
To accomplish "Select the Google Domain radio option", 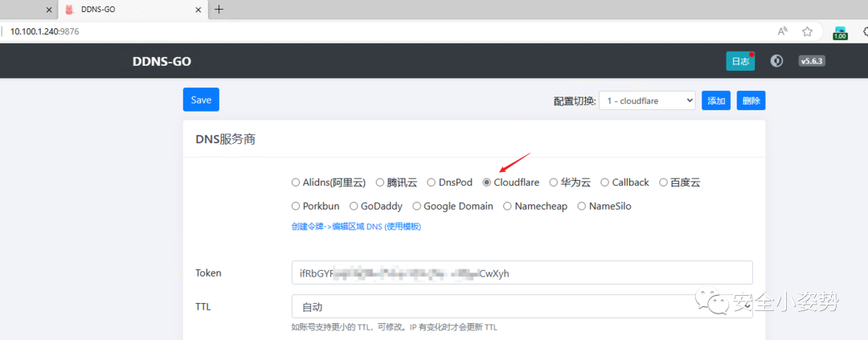I will click(x=417, y=206).
